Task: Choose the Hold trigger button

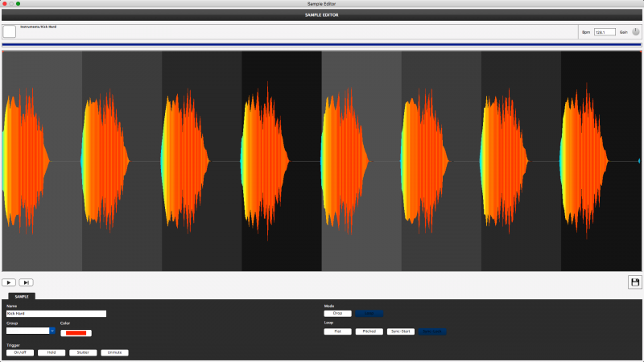Action: point(52,352)
